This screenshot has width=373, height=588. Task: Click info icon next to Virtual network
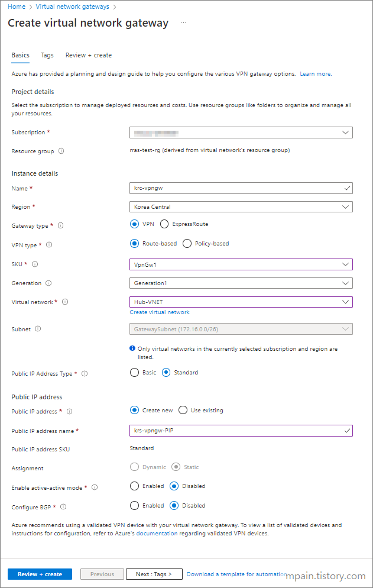[65, 302]
